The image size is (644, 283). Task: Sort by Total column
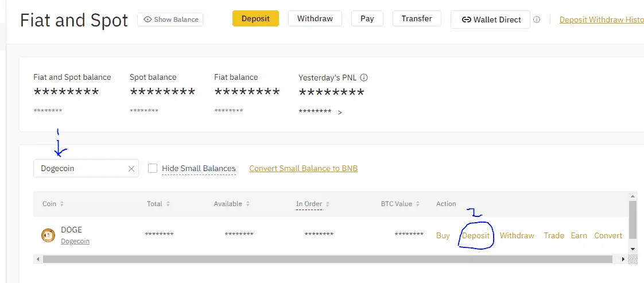click(158, 204)
